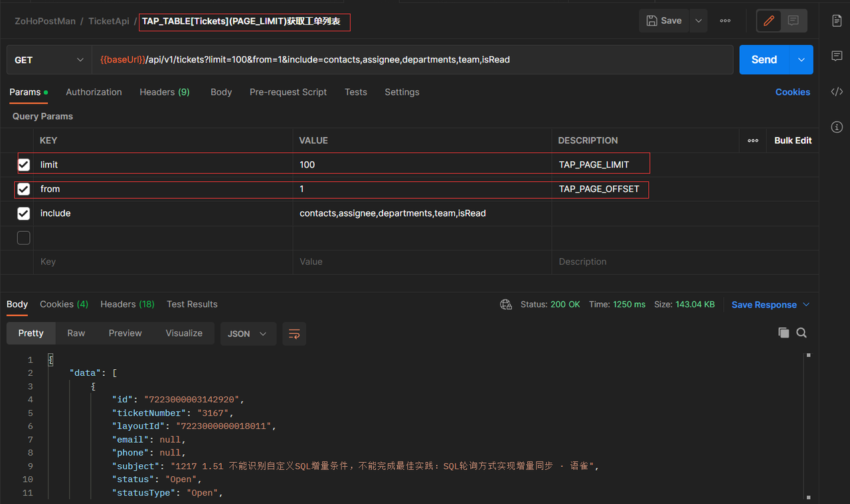Uncheck the include parameter checkbox
850x504 pixels.
pos(24,214)
